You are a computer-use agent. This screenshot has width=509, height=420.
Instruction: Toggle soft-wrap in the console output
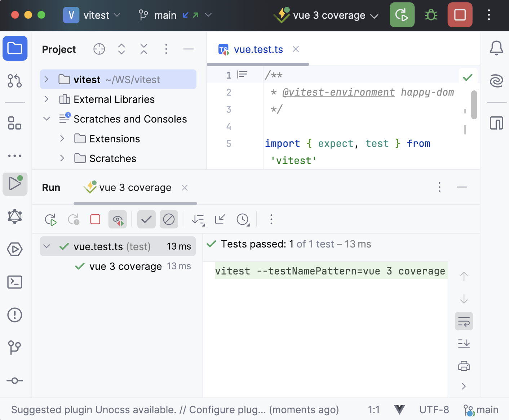click(464, 321)
